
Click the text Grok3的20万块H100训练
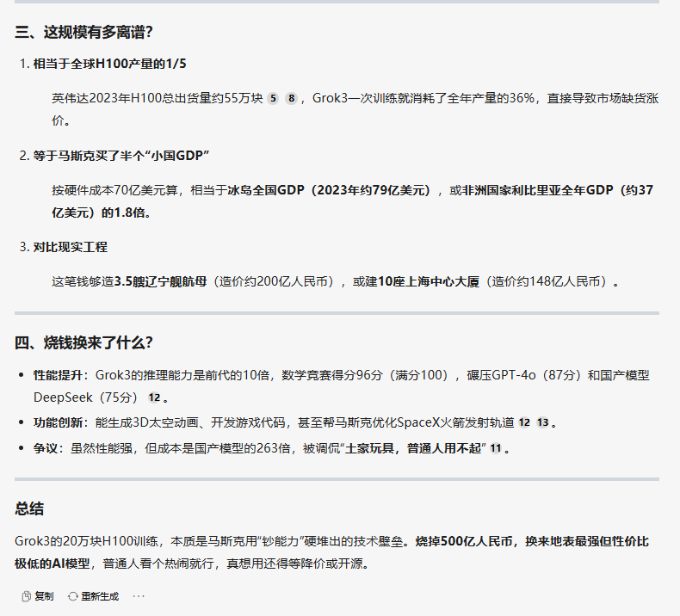tap(87, 541)
